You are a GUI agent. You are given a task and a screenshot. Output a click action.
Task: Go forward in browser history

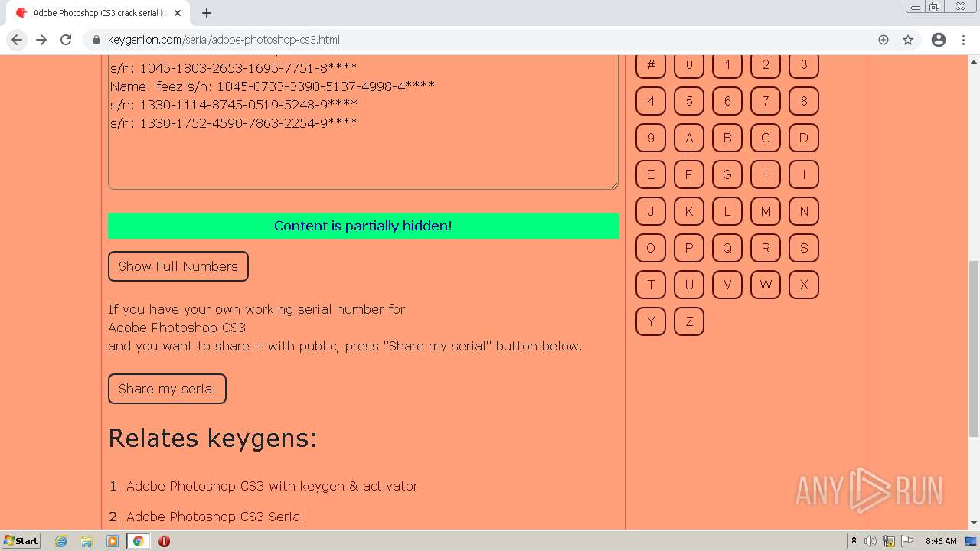(41, 40)
